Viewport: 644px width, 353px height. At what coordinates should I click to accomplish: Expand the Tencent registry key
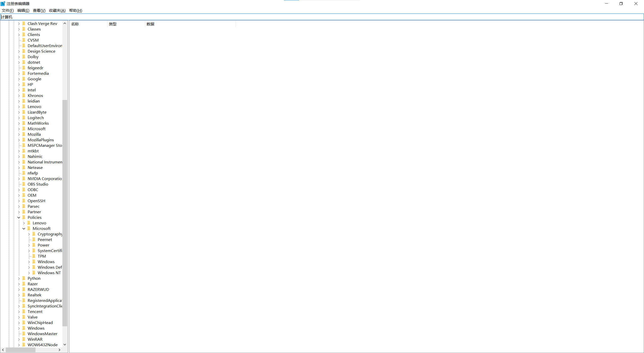point(19,311)
